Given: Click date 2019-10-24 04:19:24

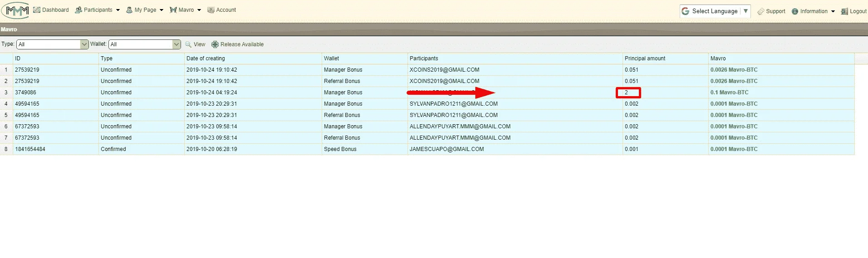Looking at the screenshot, I should click(x=211, y=92).
